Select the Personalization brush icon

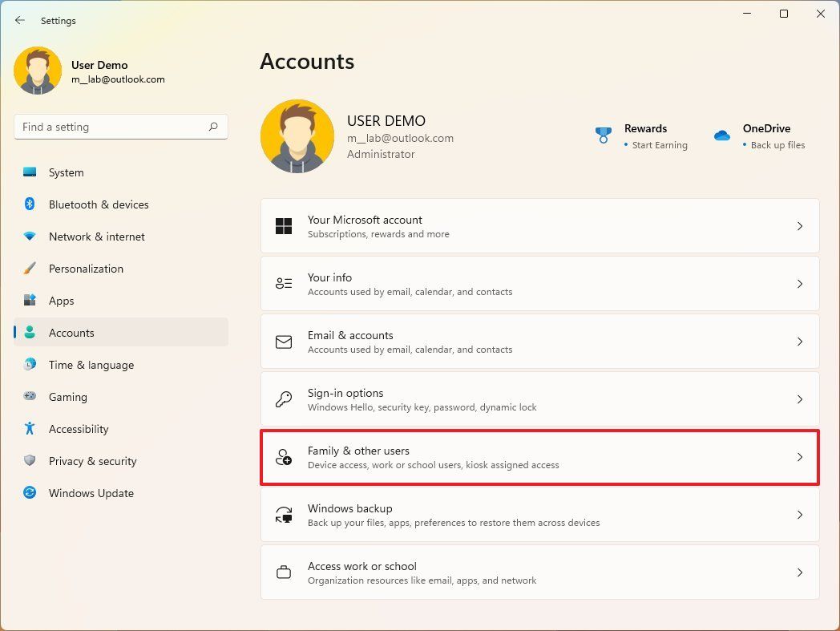click(30, 269)
